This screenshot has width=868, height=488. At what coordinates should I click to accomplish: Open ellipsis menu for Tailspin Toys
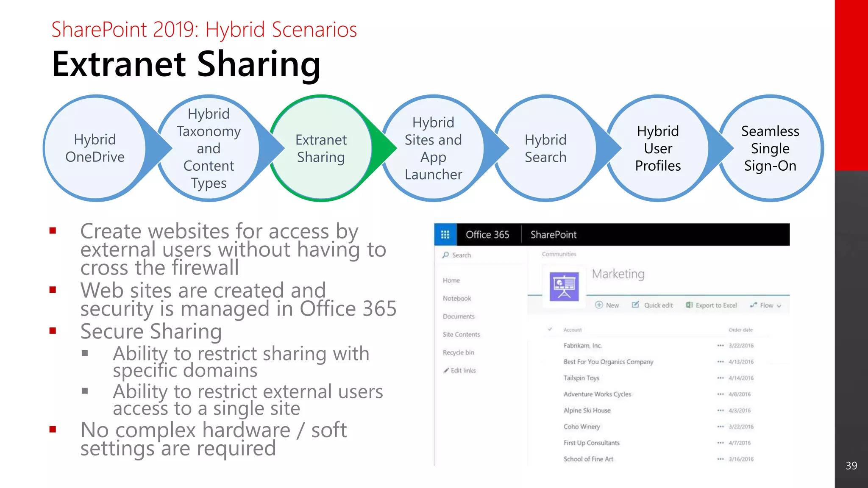coord(721,378)
